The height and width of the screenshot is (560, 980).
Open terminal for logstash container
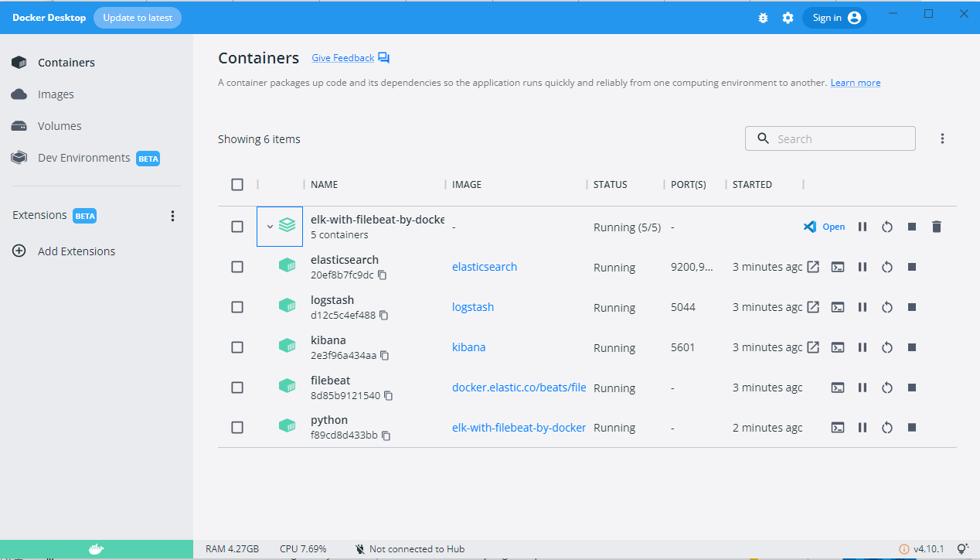click(x=838, y=307)
